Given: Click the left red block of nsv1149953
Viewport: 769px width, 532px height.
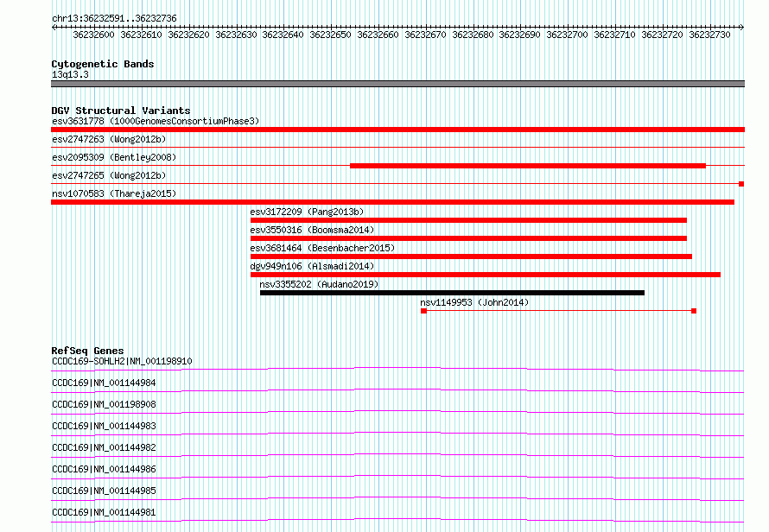Looking at the screenshot, I should click(423, 311).
